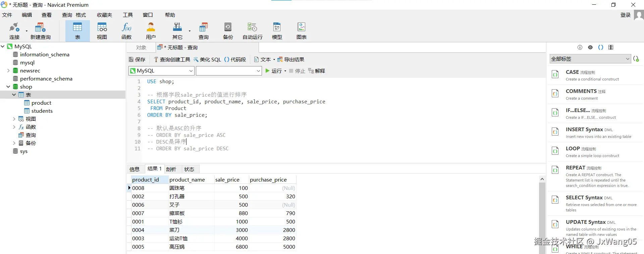Collapse the 表 tables node under shop
Viewport: 644px width, 254px height.
14,95
